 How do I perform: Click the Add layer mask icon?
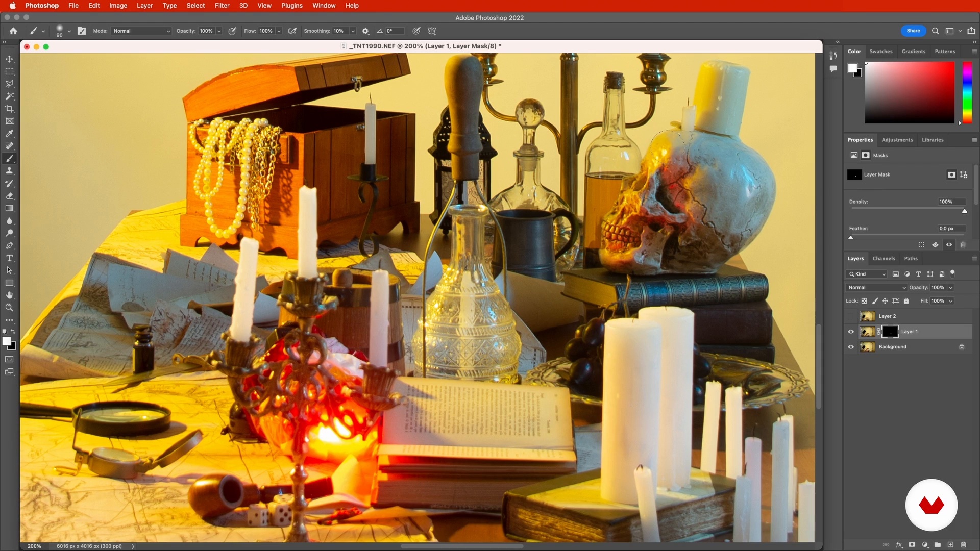click(912, 545)
